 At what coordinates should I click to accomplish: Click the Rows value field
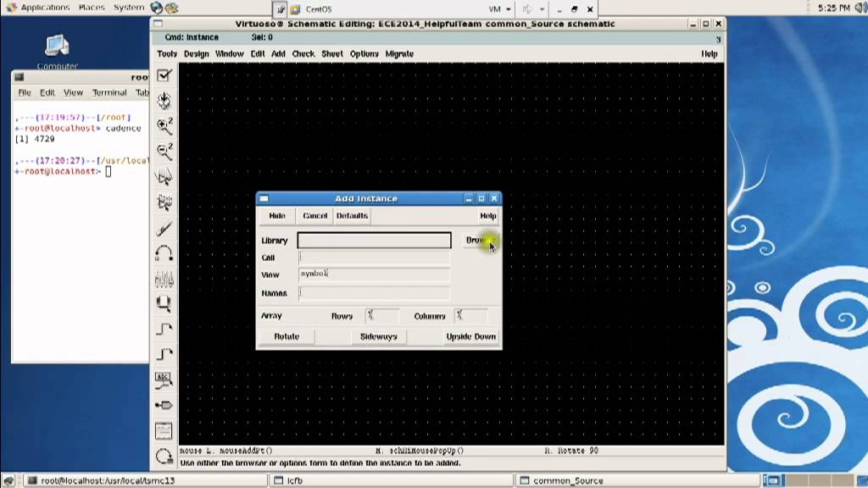coord(382,315)
